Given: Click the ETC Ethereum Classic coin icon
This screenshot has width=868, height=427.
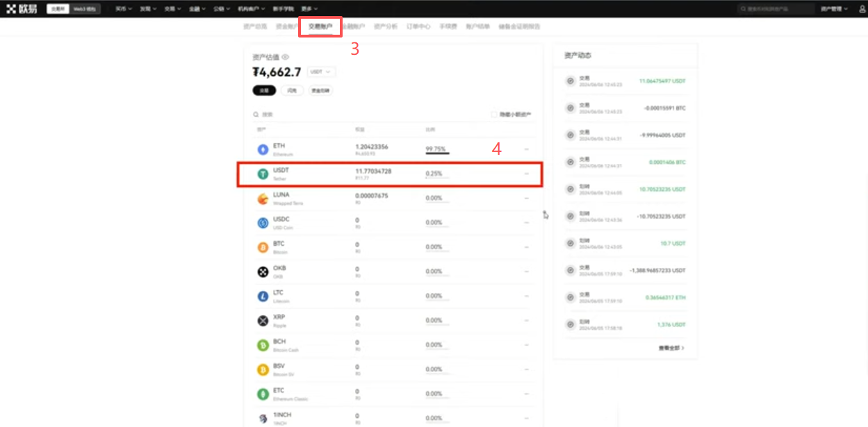Looking at the screenshot, I should point(263,394).
